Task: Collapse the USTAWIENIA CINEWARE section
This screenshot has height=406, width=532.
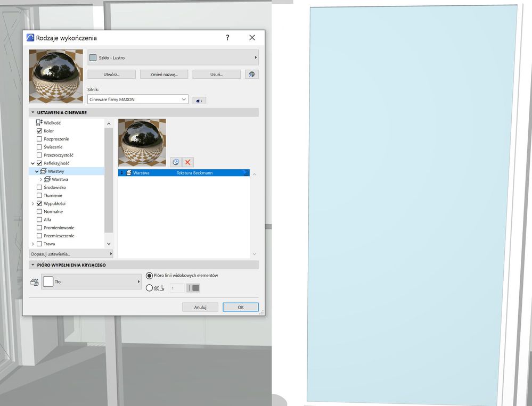Action: pyautogui.click(x=33, y=112)
